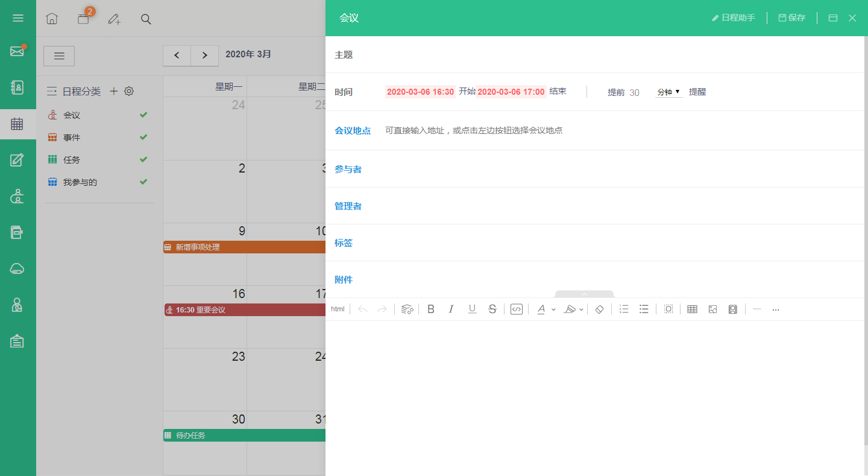Image resolution: width=868 pixels, height=476 pixels.
Task: Toggle italic text in editor toolbar
Action: coord(451,309)
